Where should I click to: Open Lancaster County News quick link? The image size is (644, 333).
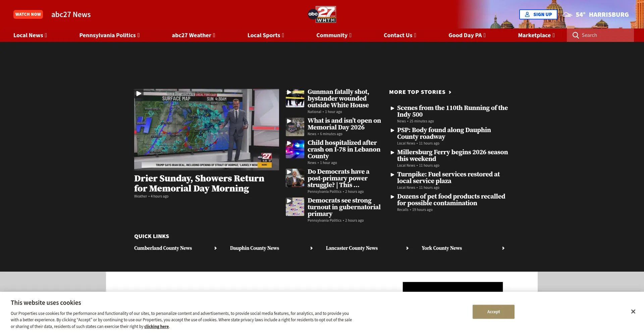[352, 248]
